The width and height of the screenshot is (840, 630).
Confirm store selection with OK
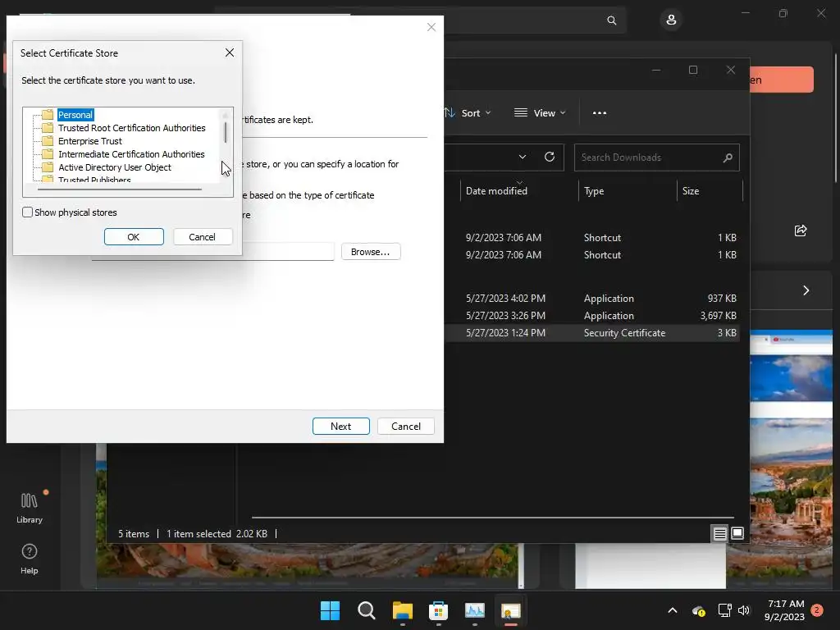134,237
